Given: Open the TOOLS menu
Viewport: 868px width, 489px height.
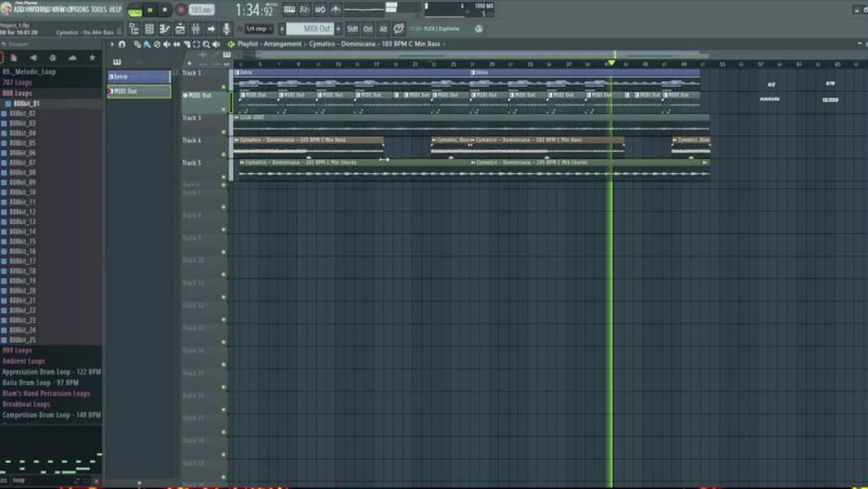Looking at the screenshot, I should 98,10.
